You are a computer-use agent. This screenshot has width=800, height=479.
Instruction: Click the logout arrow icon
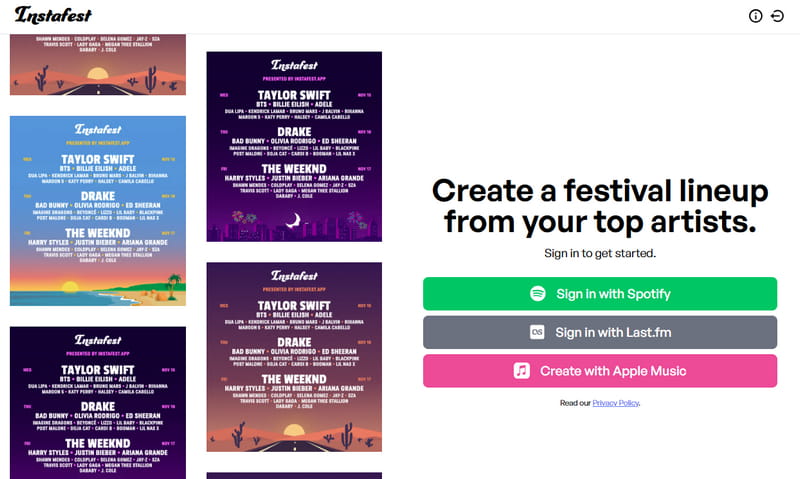pyautogui.click(x=777, y=16)
